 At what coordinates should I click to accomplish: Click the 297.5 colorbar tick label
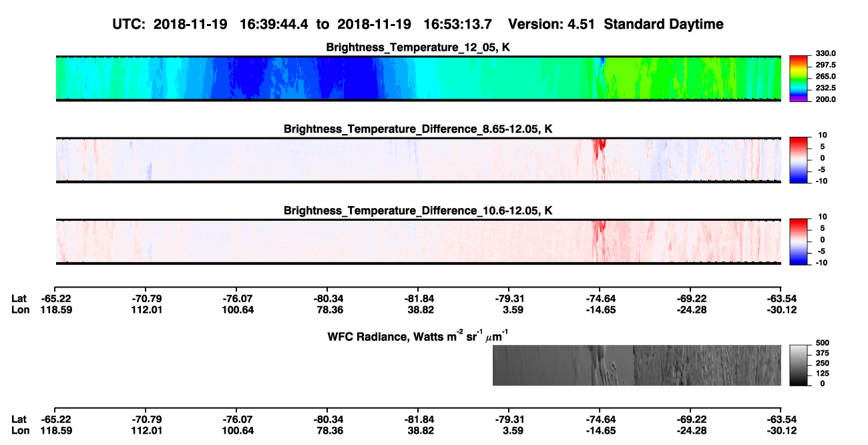point(826,65)
